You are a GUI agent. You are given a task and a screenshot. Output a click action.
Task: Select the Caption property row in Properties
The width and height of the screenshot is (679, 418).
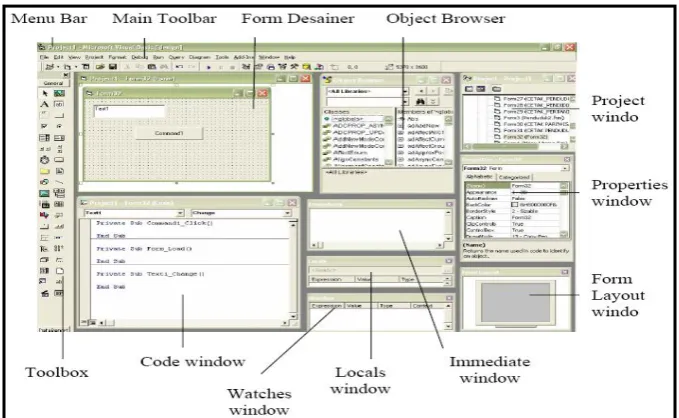514,217
